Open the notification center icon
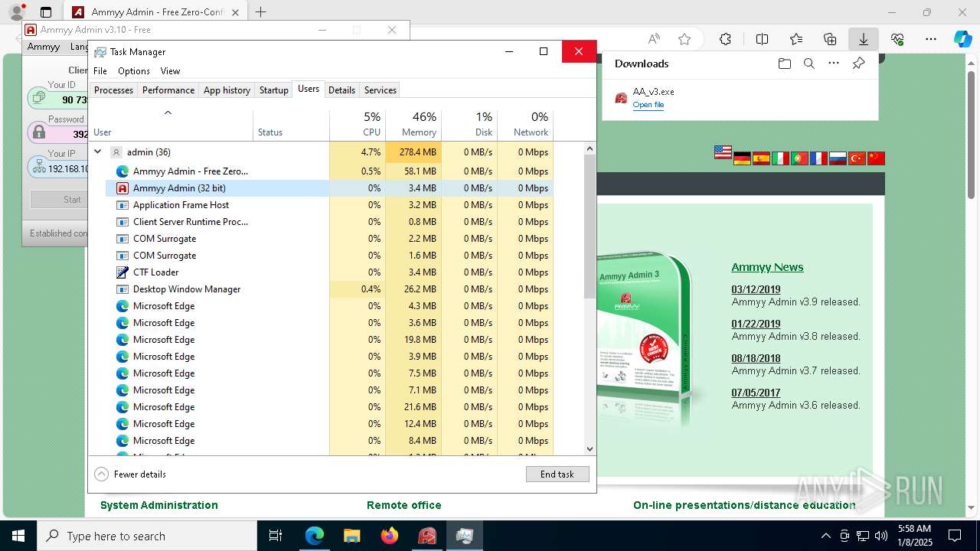The height and width of the screenshot is (551, 980). click(955, 536)
